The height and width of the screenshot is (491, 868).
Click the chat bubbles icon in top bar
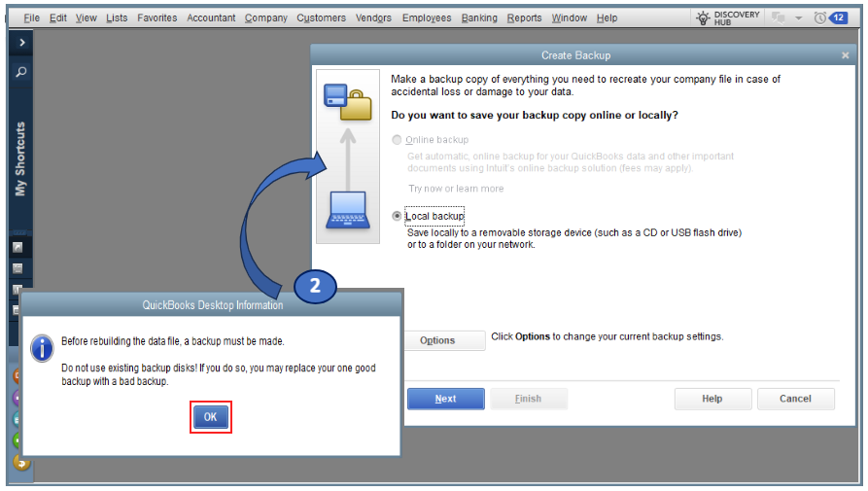779,18
